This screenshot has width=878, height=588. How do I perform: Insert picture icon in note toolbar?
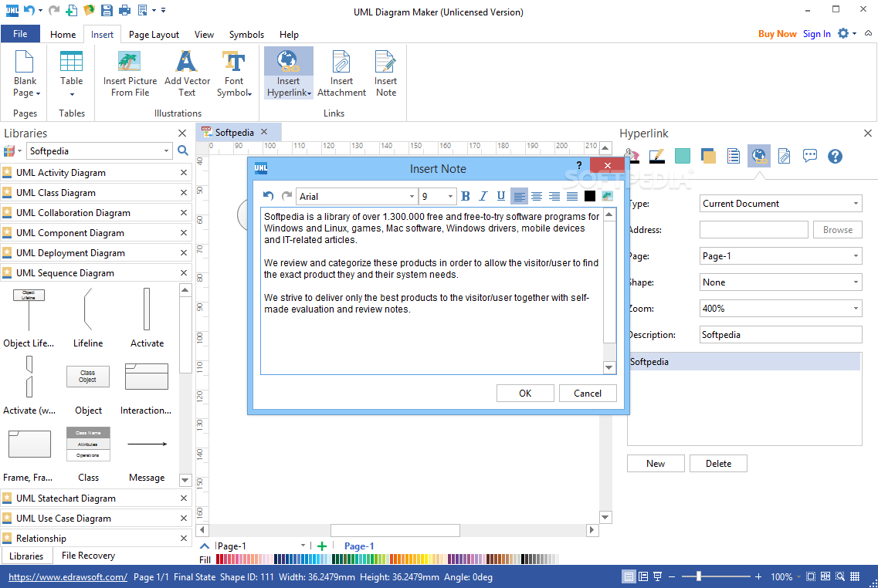click(607, 196)
